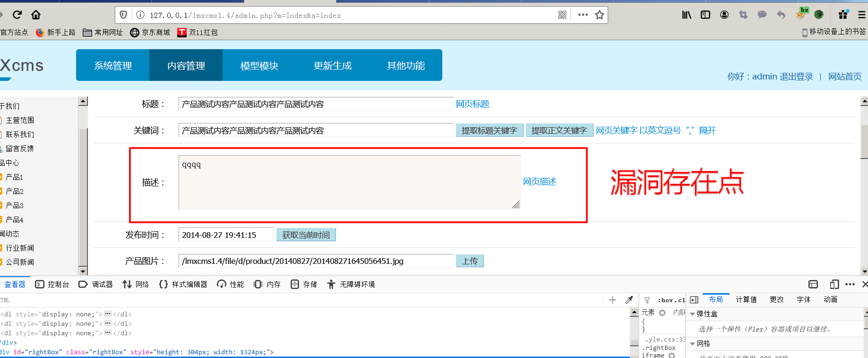Show site information icon in address bar
This screenshot has height=358, width=868.
(140, 15)
